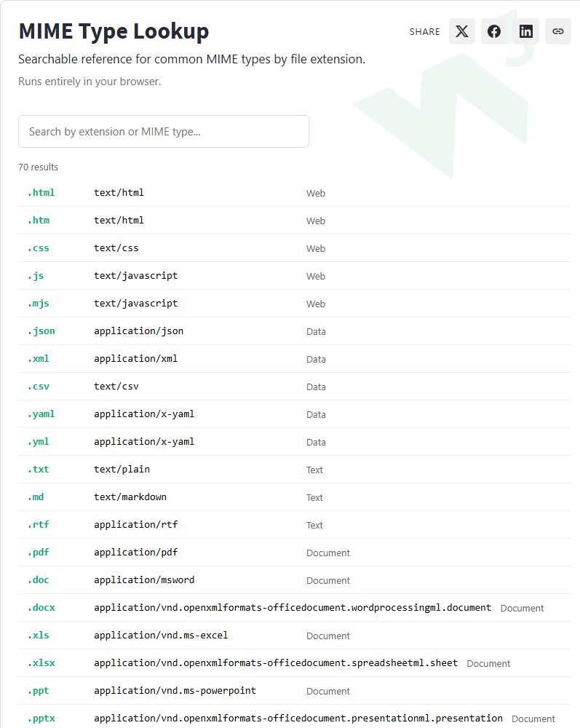Screen dimensions: 580x728
Task: Click the MIME Type Lookup heading
Action: (x=114, y=31)
